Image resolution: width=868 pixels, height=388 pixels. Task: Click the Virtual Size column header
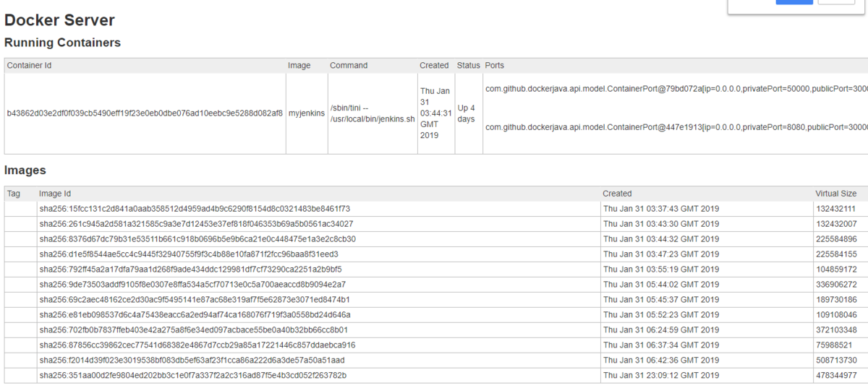point(836,194)
